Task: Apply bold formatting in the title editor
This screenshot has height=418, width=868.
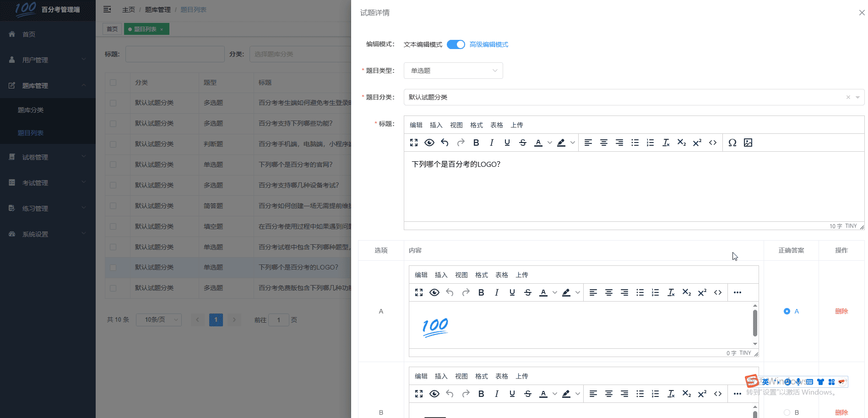Action: tap(476, 143)
